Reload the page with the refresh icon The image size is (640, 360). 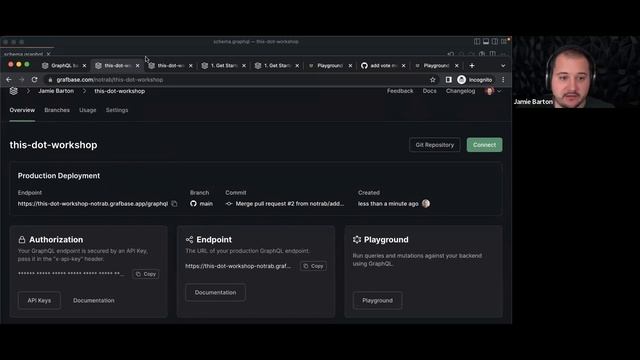tap(34, 80)
